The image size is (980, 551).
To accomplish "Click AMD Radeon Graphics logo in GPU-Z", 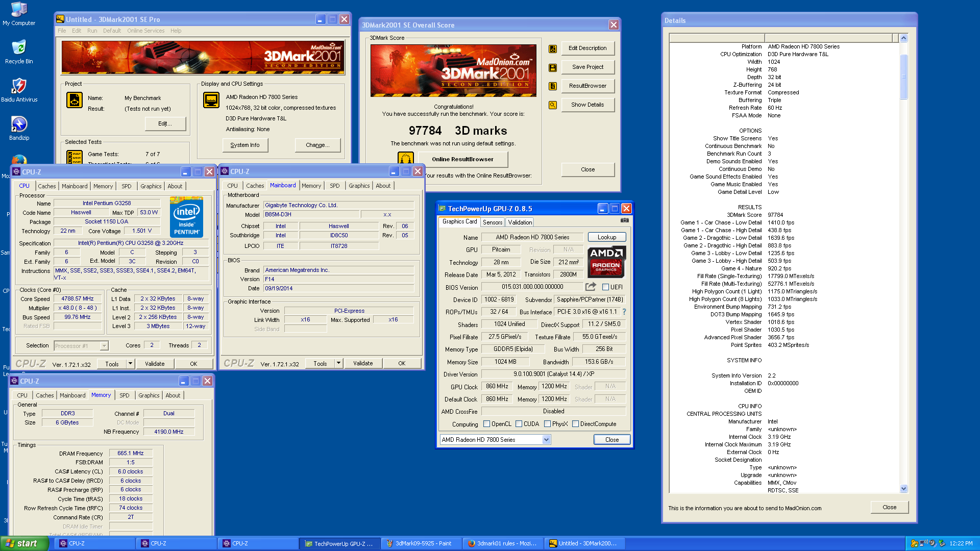I will 606,262.
